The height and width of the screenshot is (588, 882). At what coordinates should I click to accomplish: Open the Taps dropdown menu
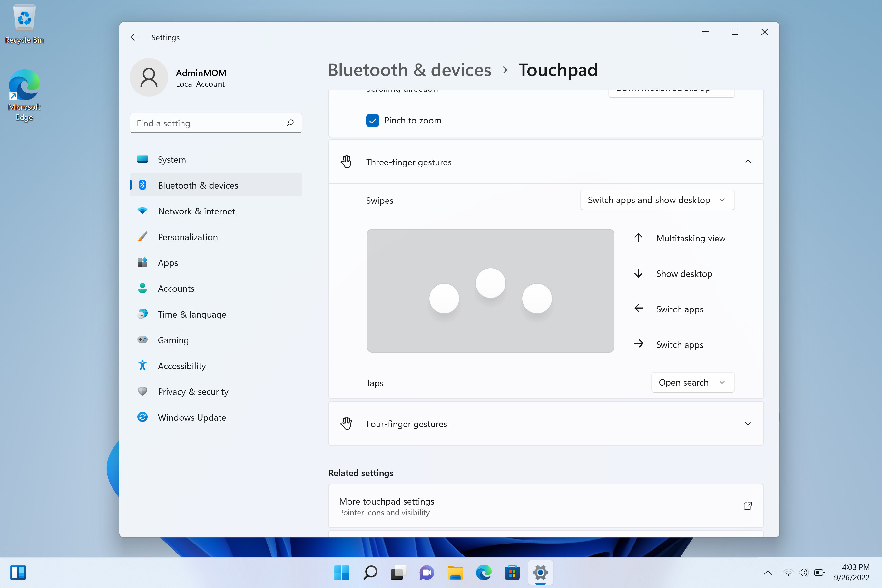coord(691,383)
